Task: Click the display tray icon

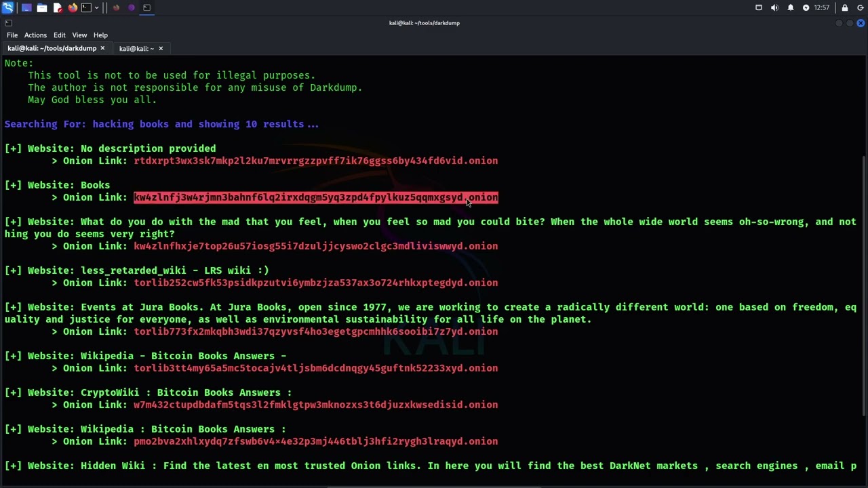Action: [x=759, y=7]
